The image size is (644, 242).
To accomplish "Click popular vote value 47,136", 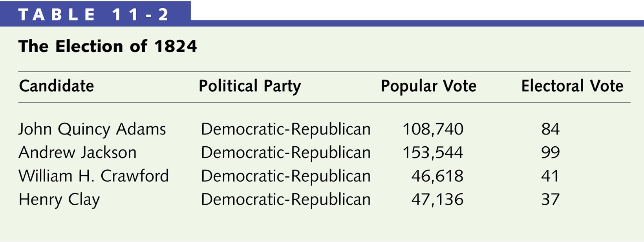I will pyautogui.click(x=437, y=200).
